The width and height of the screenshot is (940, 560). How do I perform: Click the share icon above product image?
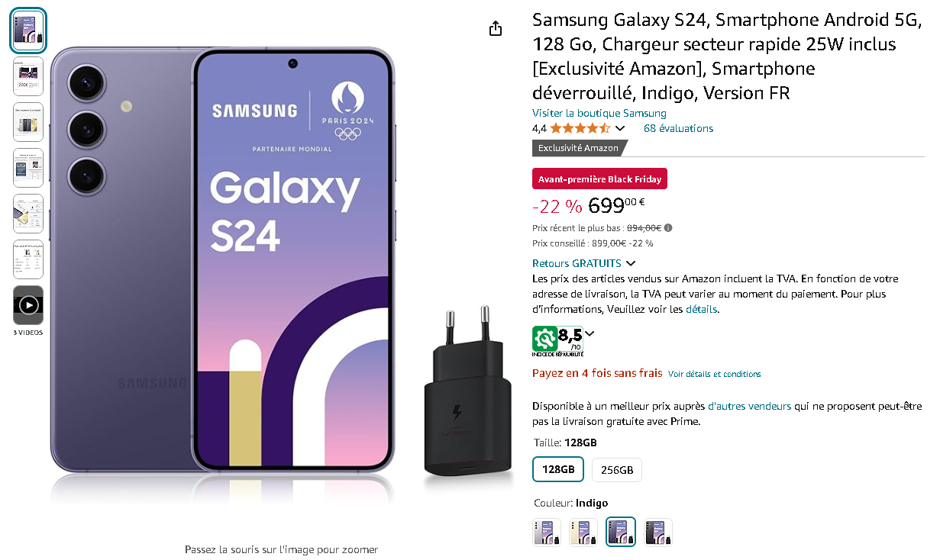(496, 28)
